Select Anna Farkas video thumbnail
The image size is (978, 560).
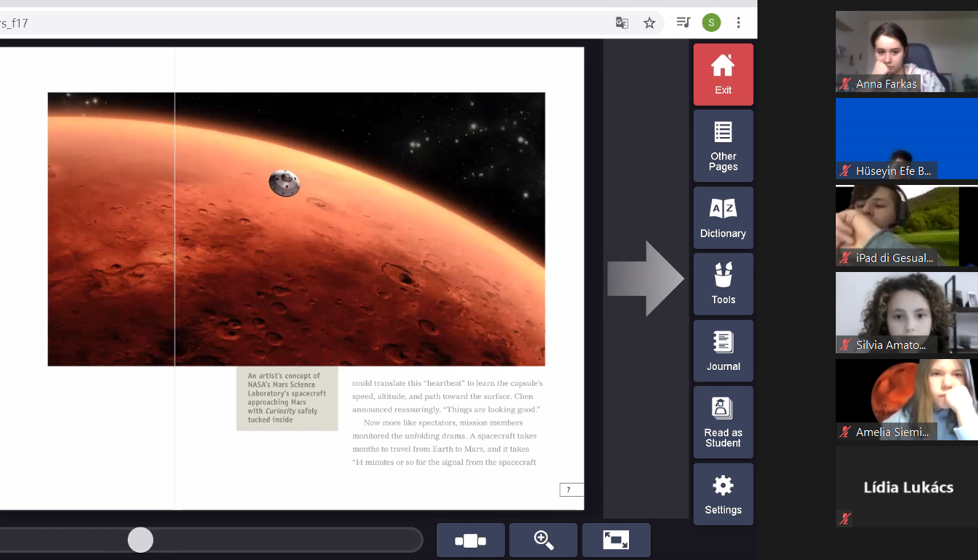tap(906, 52)
